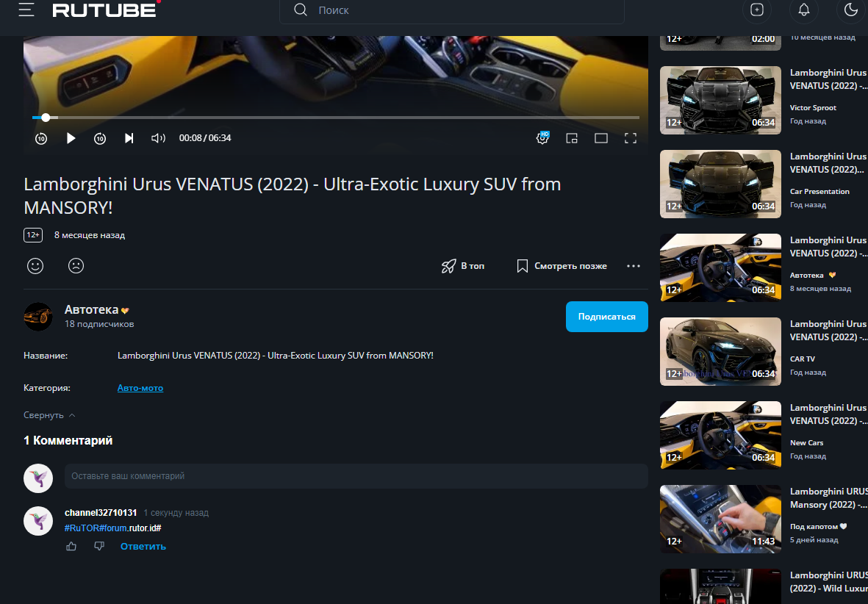The width and height of the screenshot is (868, 604).
Task: Click the video progress bar
Action: tap(335, 118)
